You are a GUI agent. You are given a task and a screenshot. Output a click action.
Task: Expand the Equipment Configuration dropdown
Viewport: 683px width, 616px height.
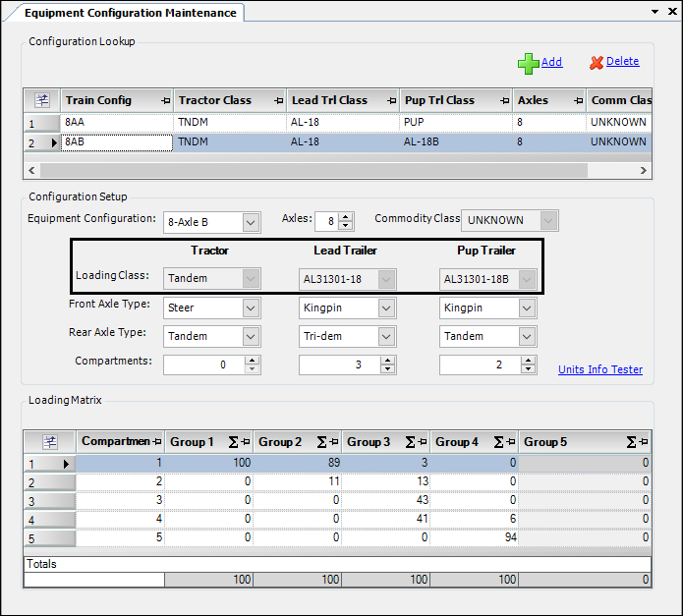coord(250,222)
